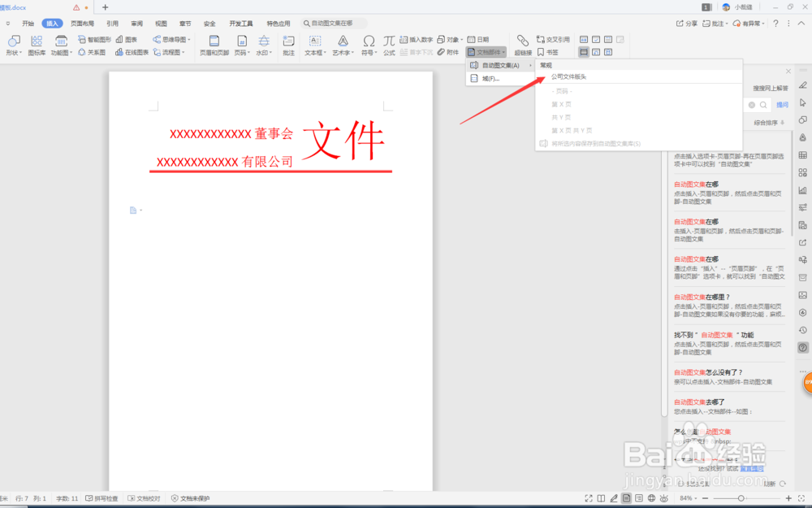Switch to web layout view globe icon

tap(651, 499)
